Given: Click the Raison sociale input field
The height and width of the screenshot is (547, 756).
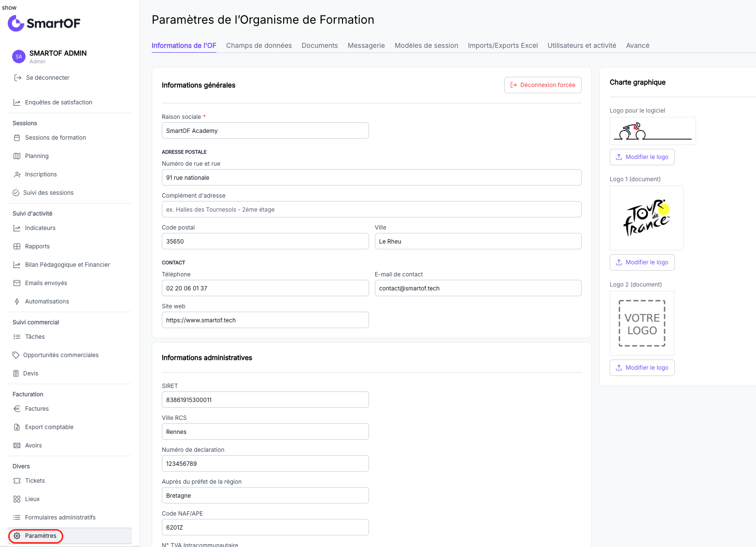Looking at the screenshot, I should tap(265, 130).
